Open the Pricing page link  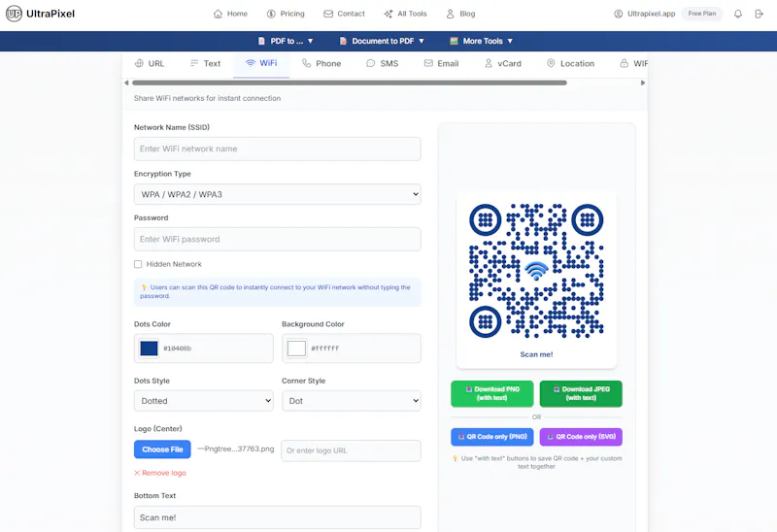pos(286,14)
